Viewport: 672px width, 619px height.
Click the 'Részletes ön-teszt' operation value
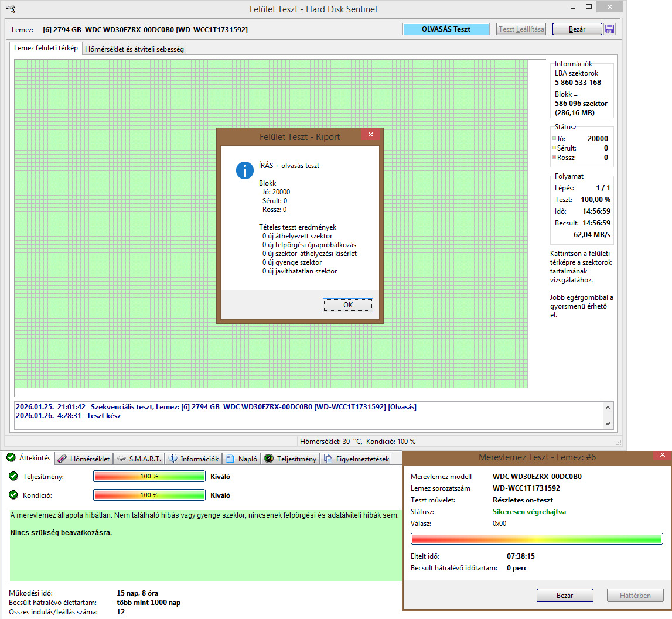tap(523, 500)
